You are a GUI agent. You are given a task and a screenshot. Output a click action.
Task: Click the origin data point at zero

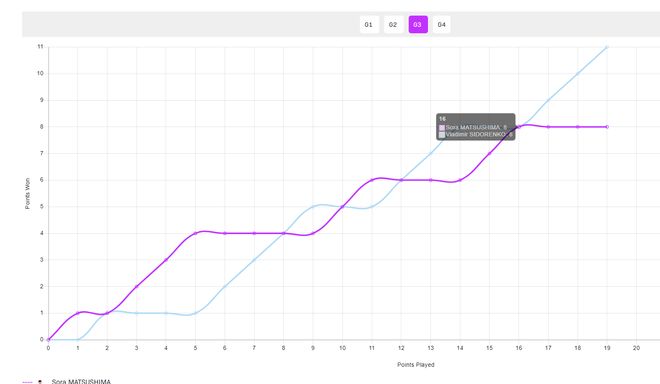click(48, 339)
